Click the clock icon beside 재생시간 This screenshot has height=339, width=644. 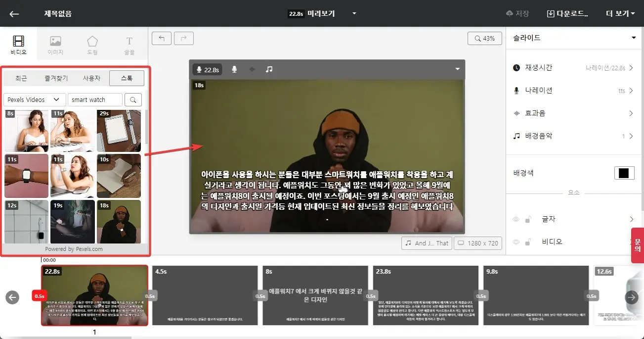(516, 68)
